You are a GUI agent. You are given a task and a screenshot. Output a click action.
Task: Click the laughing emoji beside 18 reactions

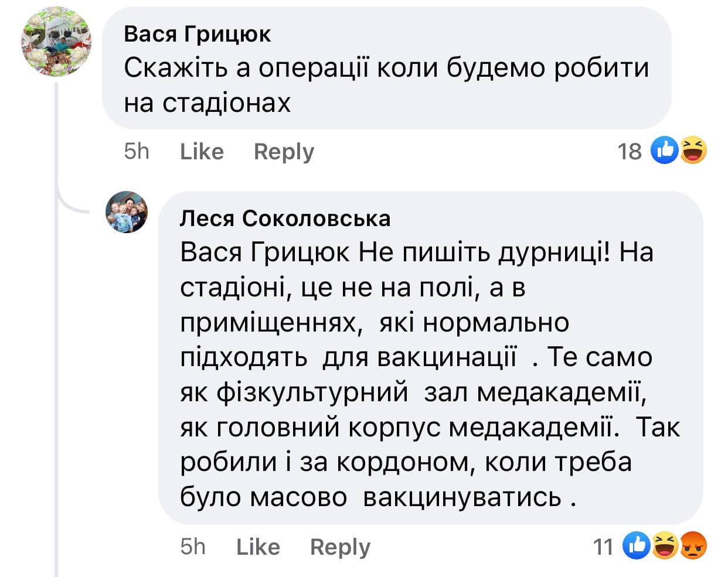[693, 151]
